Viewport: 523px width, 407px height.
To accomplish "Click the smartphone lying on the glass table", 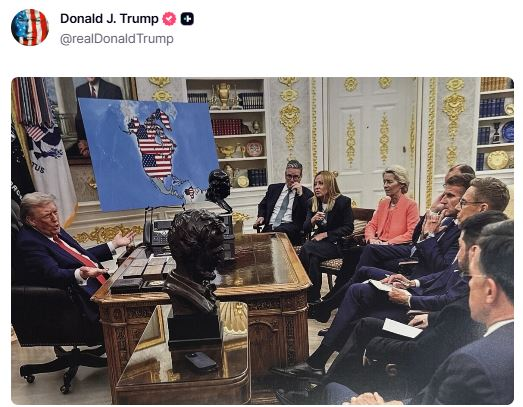I will (201, 362).
